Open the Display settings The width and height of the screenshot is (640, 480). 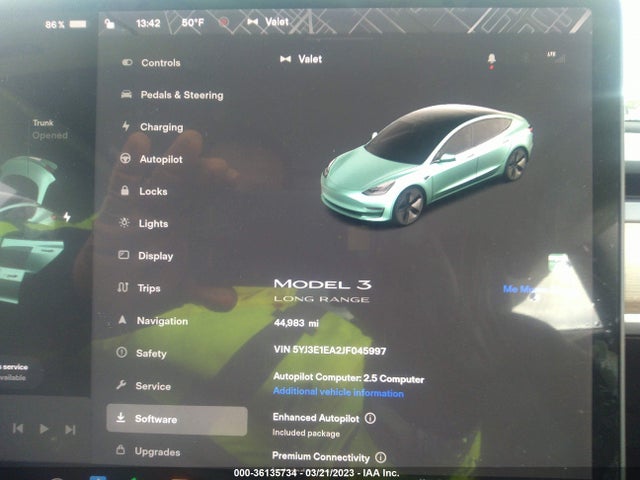(x=145, y=256)
